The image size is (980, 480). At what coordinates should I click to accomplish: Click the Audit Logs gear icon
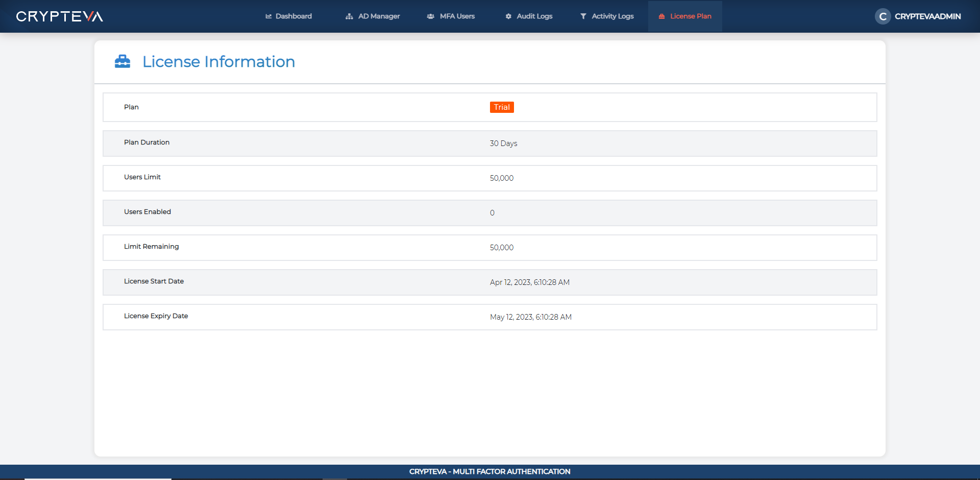tap(508, 16)
